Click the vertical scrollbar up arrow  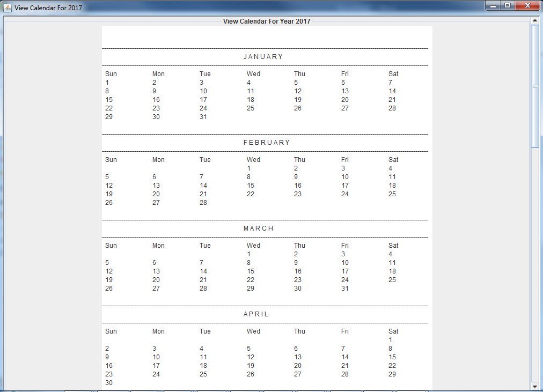tap(534, 21)
